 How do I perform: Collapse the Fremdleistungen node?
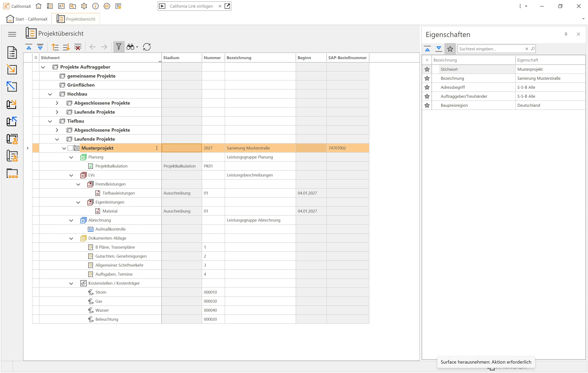point(78,184)
